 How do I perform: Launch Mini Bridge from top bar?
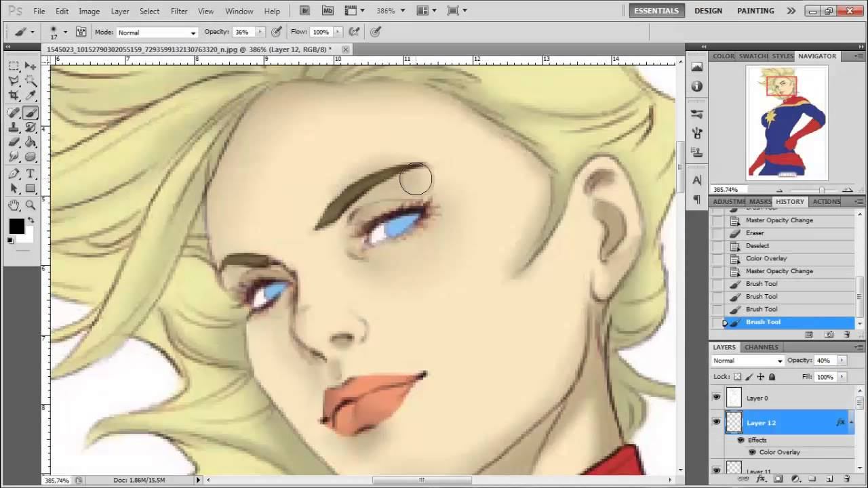click(328, 11)
